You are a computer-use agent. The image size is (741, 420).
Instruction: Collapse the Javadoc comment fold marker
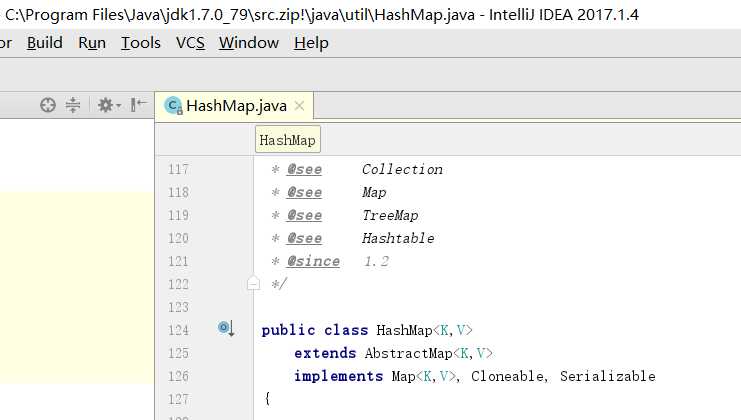(x=253, y=283)
